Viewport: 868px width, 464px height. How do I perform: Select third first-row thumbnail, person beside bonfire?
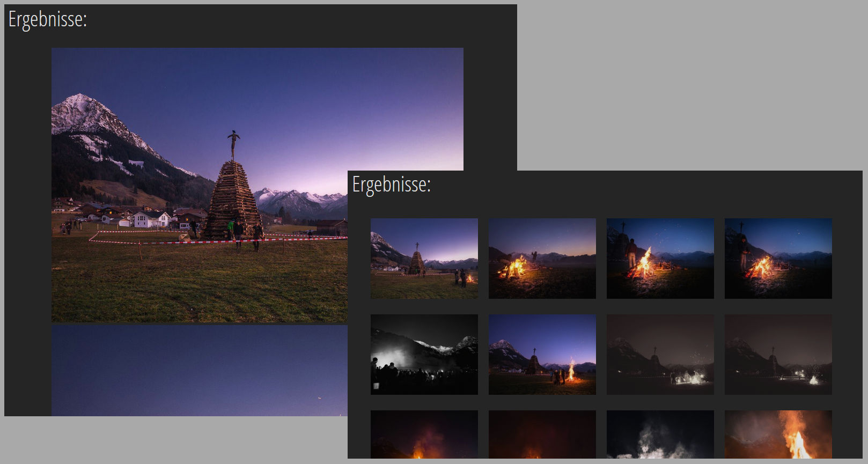point(660,258)
